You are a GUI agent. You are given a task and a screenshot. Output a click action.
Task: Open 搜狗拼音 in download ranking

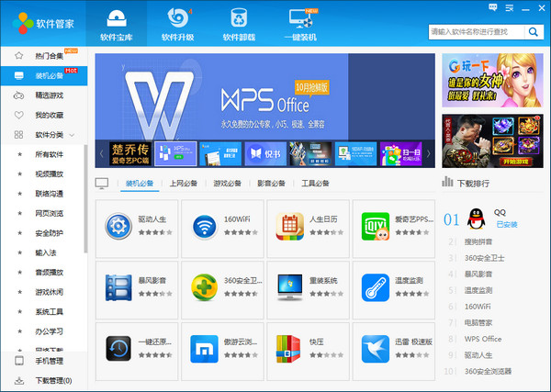[478, 241]
